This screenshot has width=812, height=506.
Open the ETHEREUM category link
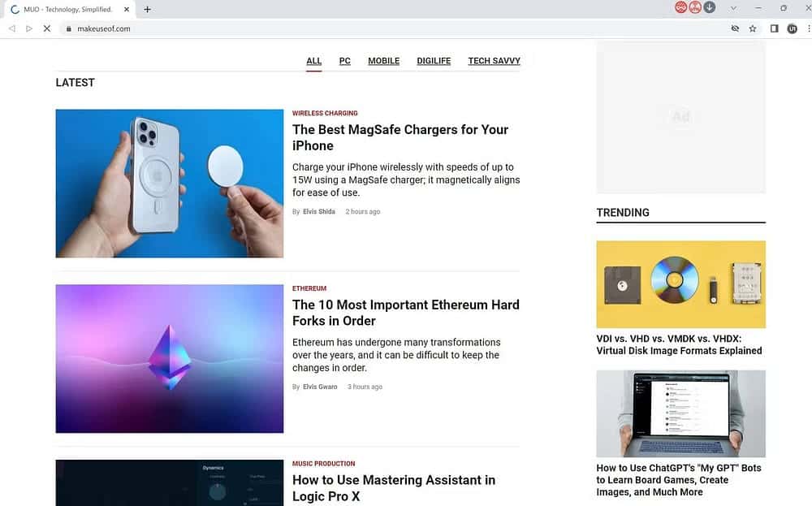click(x=309, y=288)
